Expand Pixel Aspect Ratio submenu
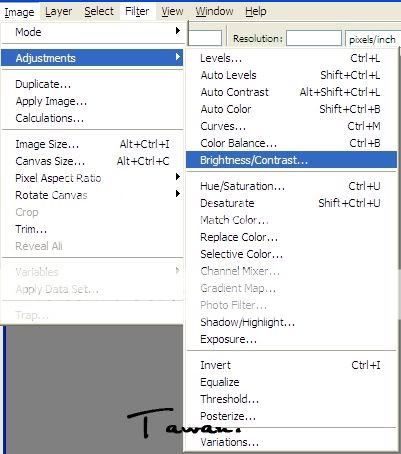Image resolution: width=401 pixels, height=454 pixels. coord(178,177)
